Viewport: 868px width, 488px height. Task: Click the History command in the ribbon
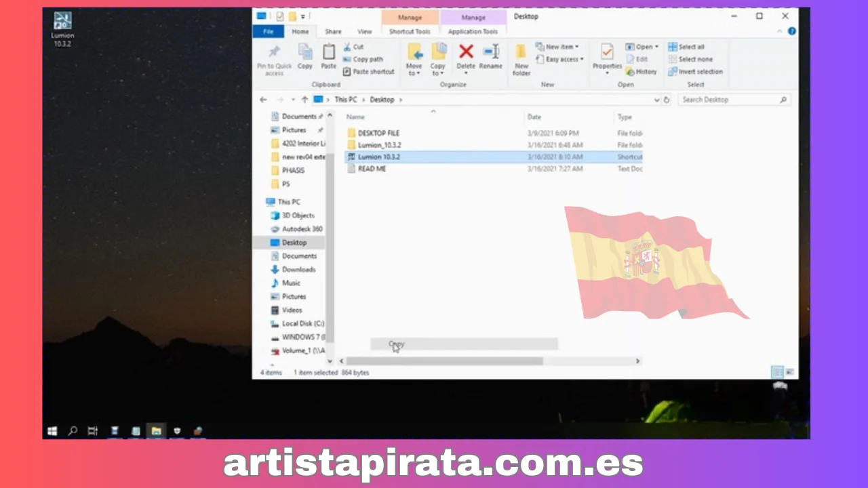pyautogui.click(x=641, y=71)
